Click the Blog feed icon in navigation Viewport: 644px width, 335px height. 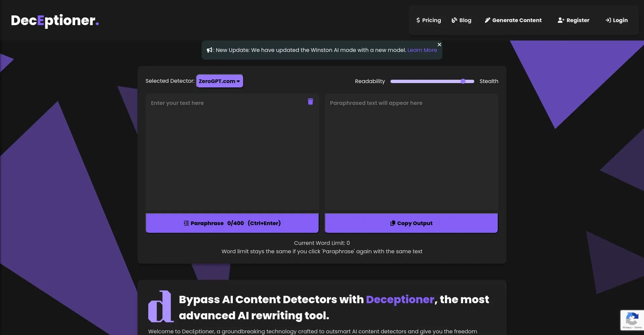click(x=454, y=20)
